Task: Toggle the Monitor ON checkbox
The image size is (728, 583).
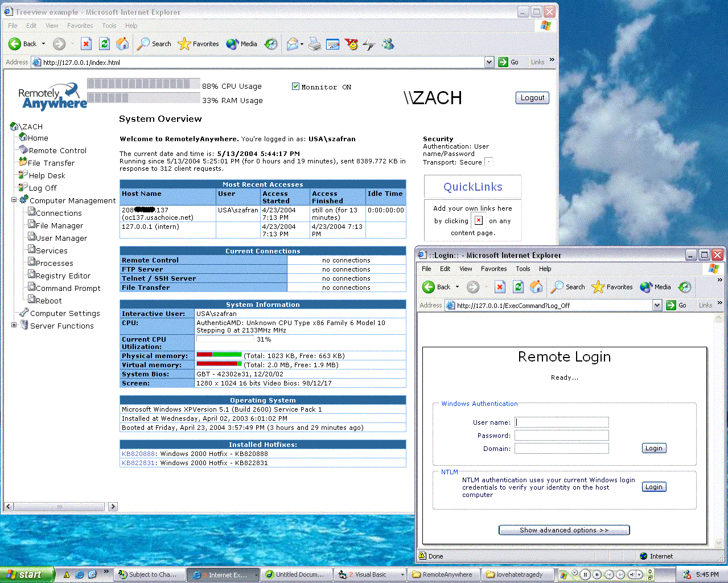Action: [295, 87]
